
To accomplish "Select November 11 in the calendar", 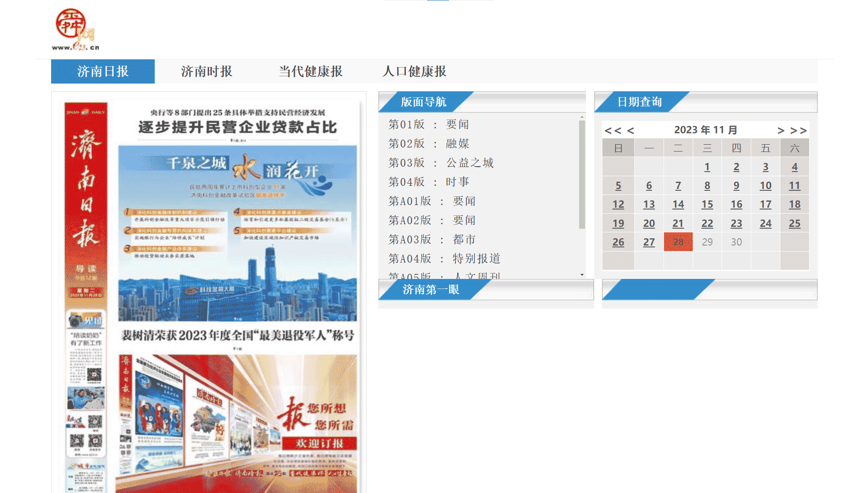I will coord(795,186).
